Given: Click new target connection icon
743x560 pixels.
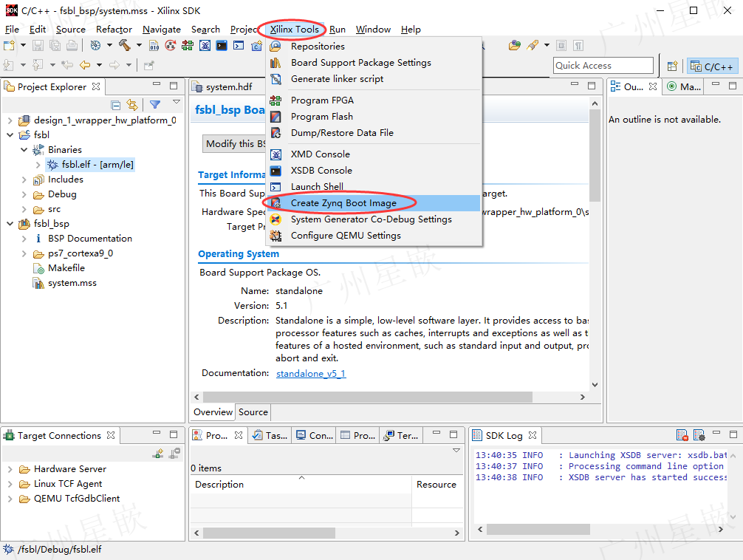Looking at the screenshot, I should 158,454.
